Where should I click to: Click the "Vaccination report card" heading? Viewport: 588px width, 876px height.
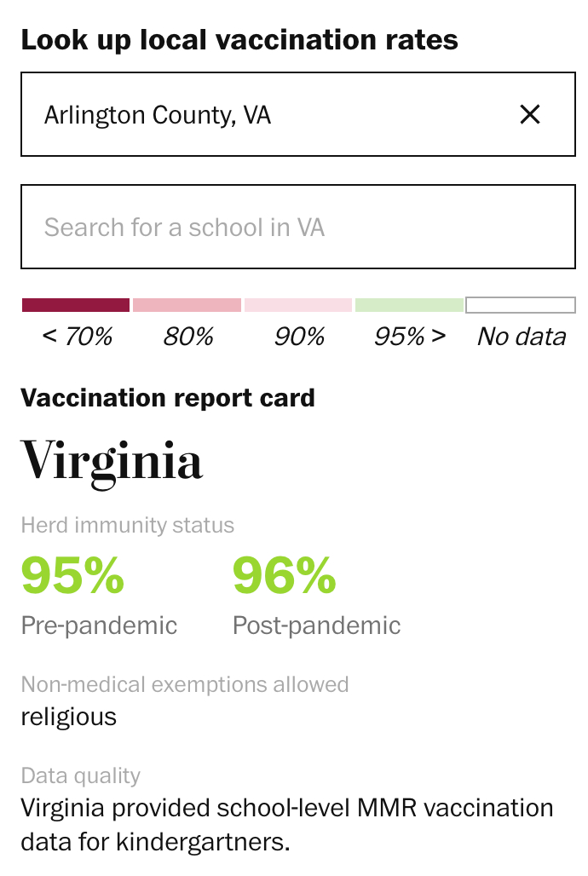[x=168, y=398]
